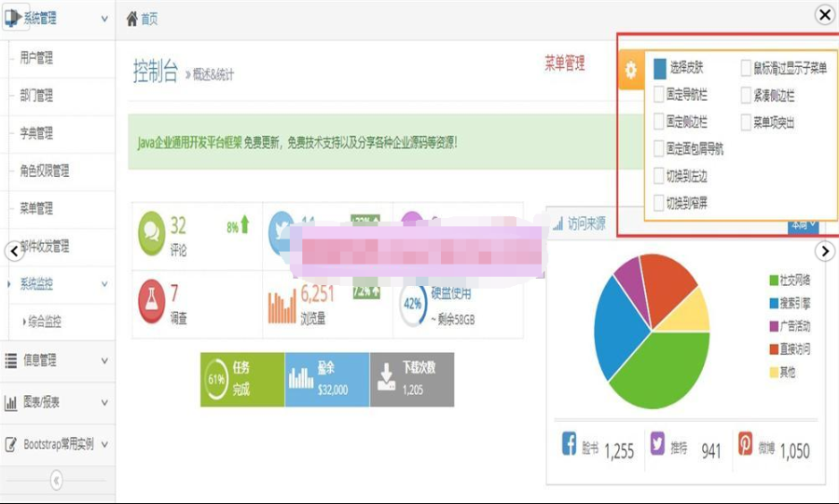The image size is (839, 504).
Task: Enable 固定导航栏 checkbox
Action: pos(659,95)
